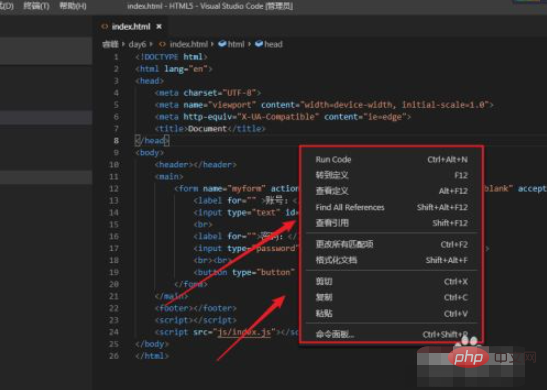
Task: Click the lang="en" attribute on line 2
Action: pyautogui.click(x=186, y=69)
